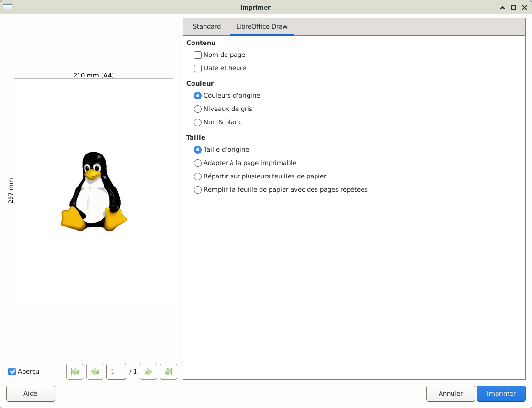Open the window menu icon in title bar
The height and width of the screenshot is (408, 532).
pyautogui.click(x=8, y=7)
